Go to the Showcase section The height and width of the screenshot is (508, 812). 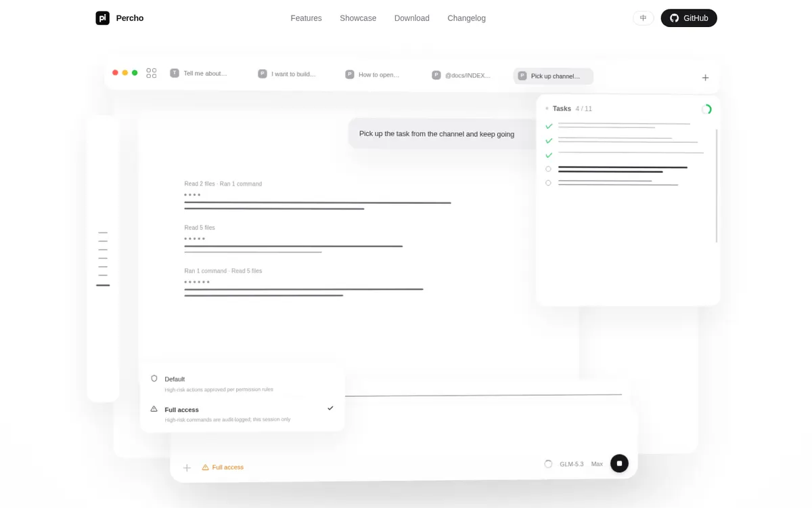click(358, 18)
